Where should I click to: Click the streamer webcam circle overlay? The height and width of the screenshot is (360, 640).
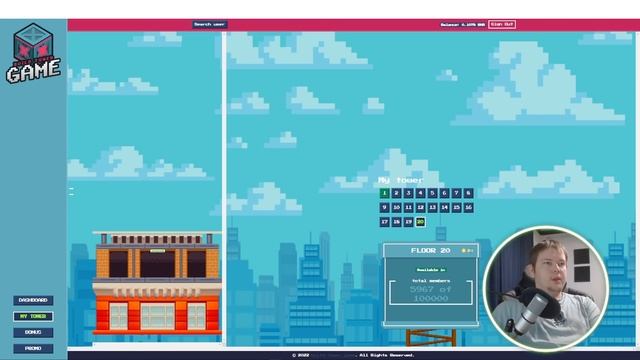coord(546,288)
